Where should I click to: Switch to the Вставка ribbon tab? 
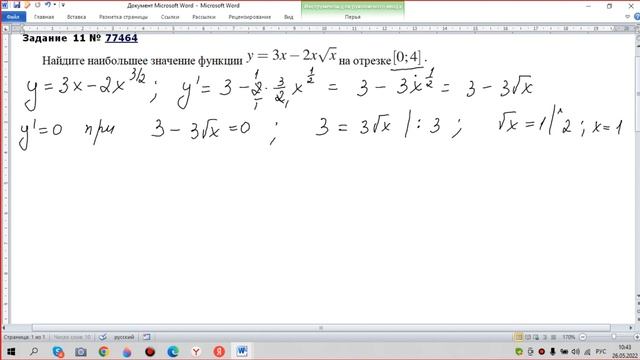tap(76, 17)
